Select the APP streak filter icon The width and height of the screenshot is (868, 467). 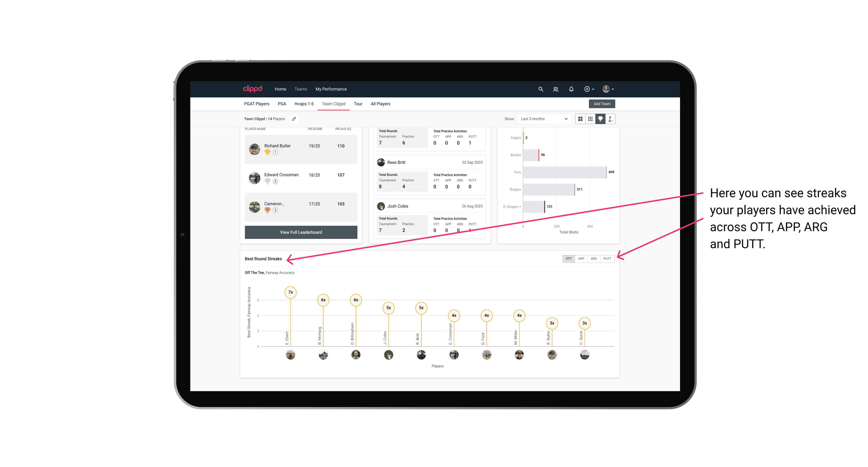tap(581, 258)
